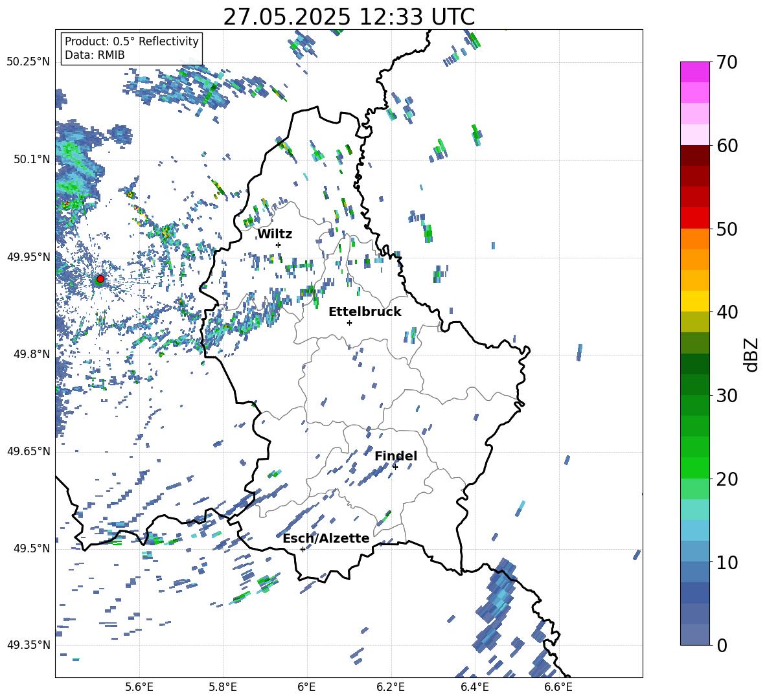
Task: Click the Ettelbruck plus marker
Action: pos(349,322)
